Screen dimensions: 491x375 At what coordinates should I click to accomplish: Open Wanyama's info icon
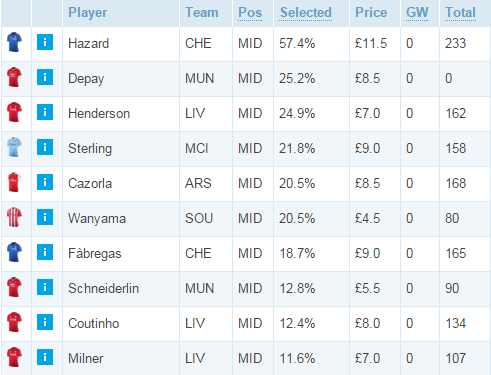(x=45, y=217)
